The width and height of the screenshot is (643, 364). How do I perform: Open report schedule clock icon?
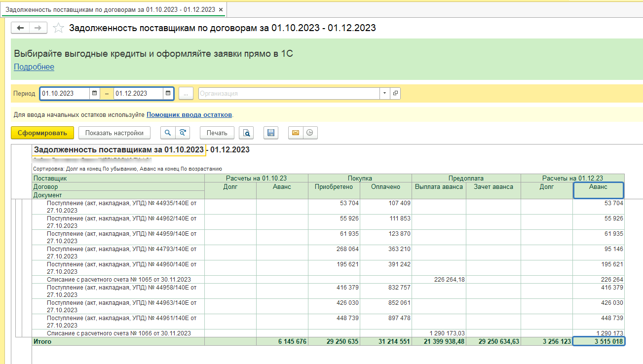pyautogui.click(x=310, y=133)
